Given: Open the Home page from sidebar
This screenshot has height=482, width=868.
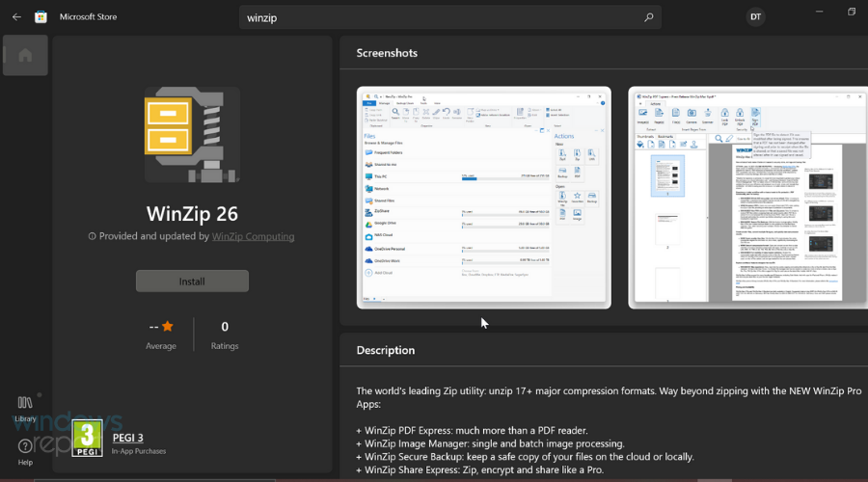Looking at the screenshot, I should [25, 55].
